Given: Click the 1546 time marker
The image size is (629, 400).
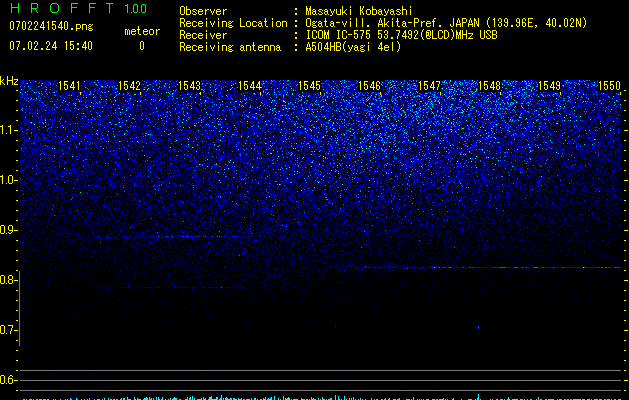Looking at the screenshot, I should point(369,86).
